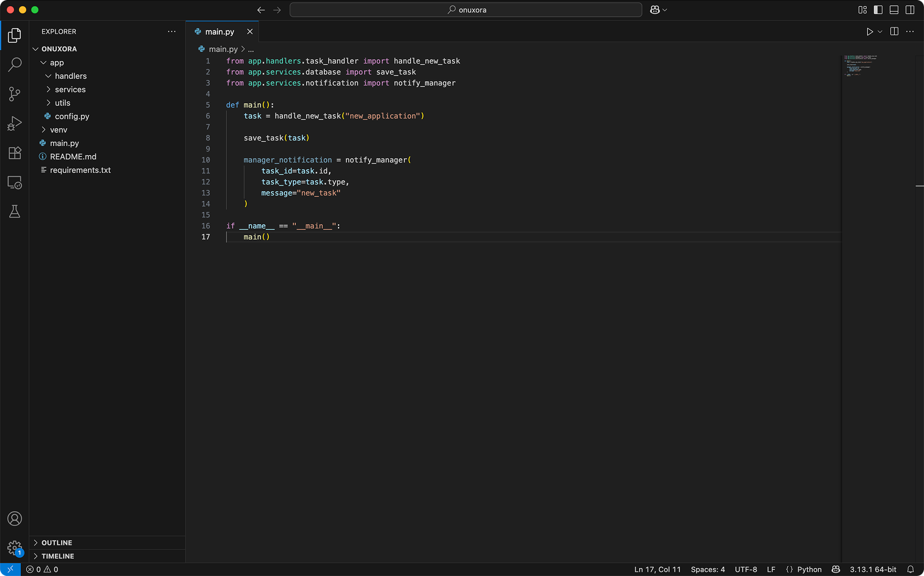924x576 pixels.
Task: Open the Run and Debug view
Action: 15,123
